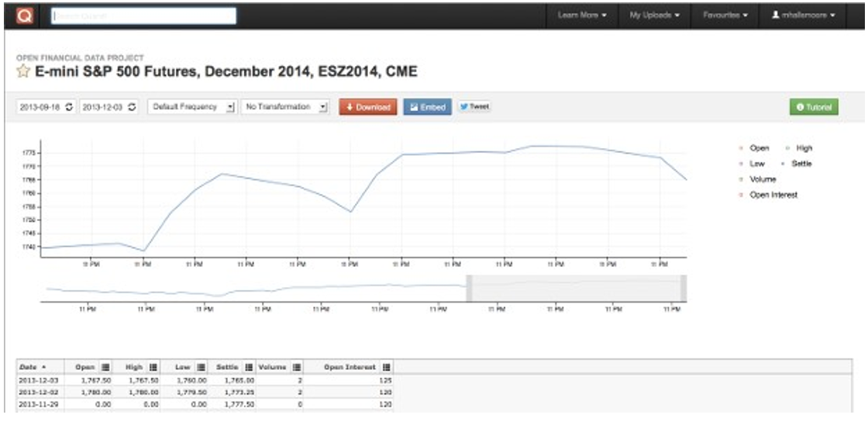Click the shaded range selector window
This screenshot has height=432, width=868.
tap(577, 288)
